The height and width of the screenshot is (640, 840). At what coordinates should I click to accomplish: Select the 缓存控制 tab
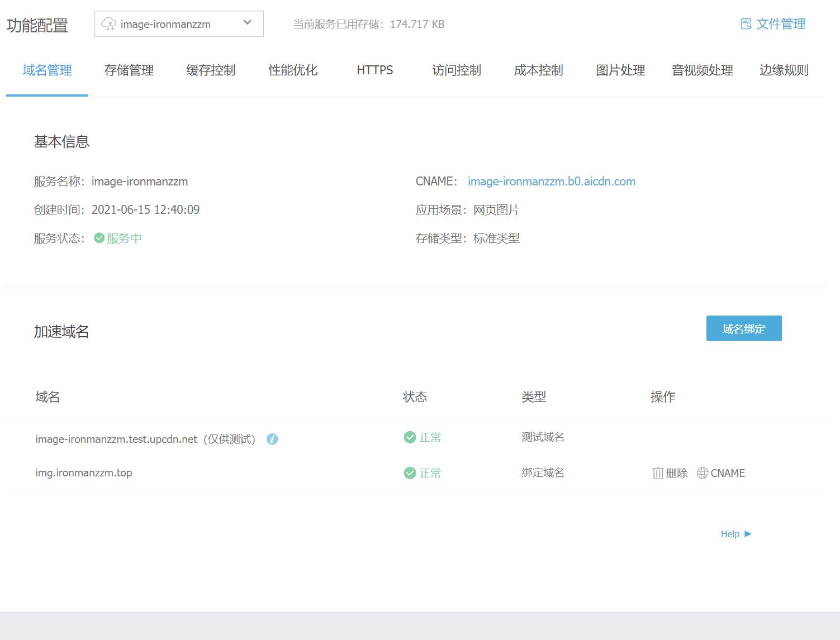211,70
